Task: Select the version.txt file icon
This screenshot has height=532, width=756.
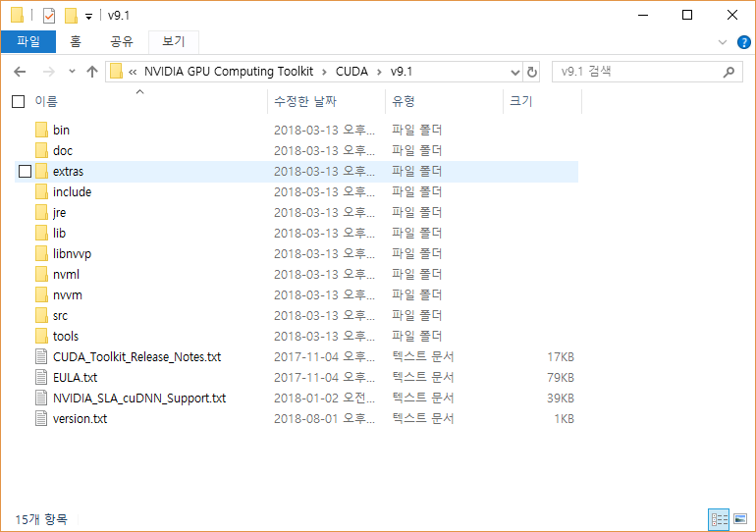Action: click(x=40, y=418)
